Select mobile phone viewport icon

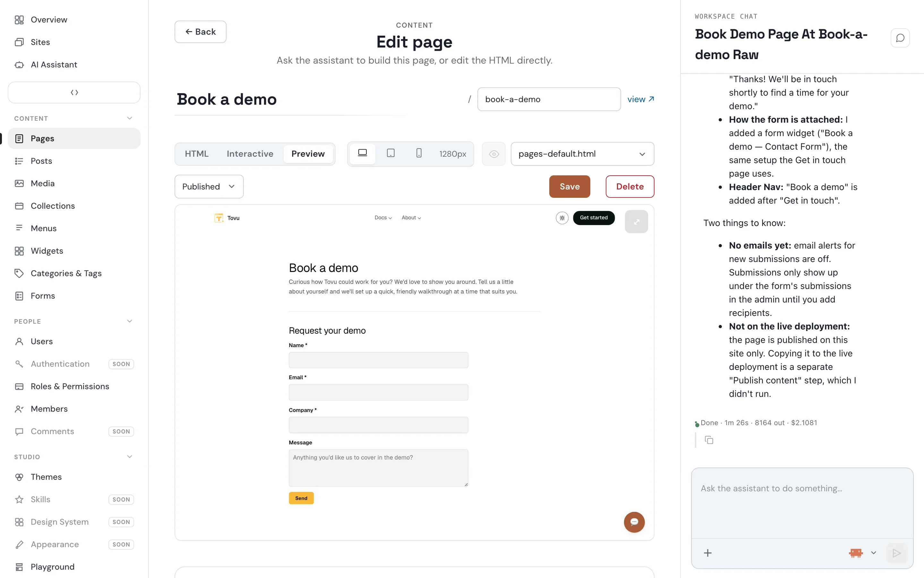[x=419, y=154]
